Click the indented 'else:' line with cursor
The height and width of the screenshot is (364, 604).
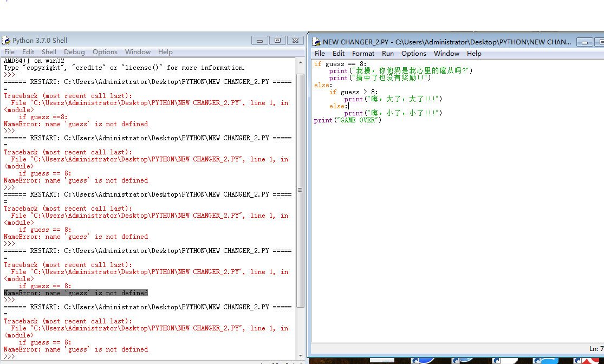click(339, 106)
